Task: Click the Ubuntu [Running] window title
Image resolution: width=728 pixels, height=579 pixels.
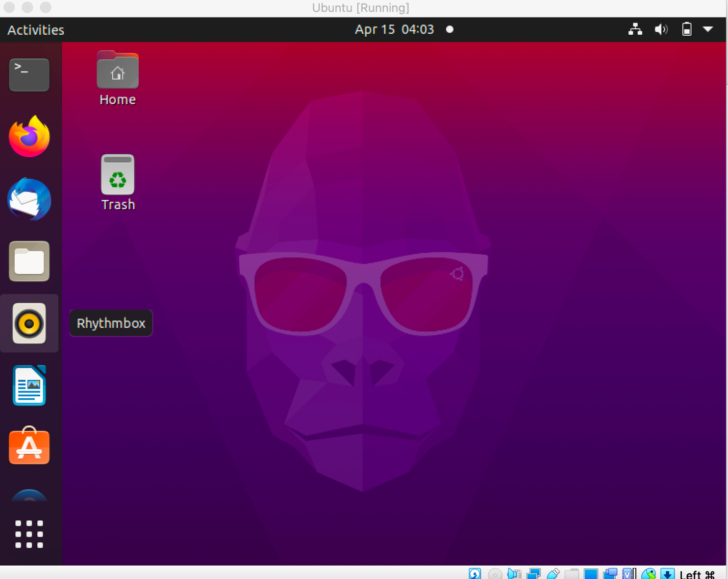Action: (x=361, y=8)
